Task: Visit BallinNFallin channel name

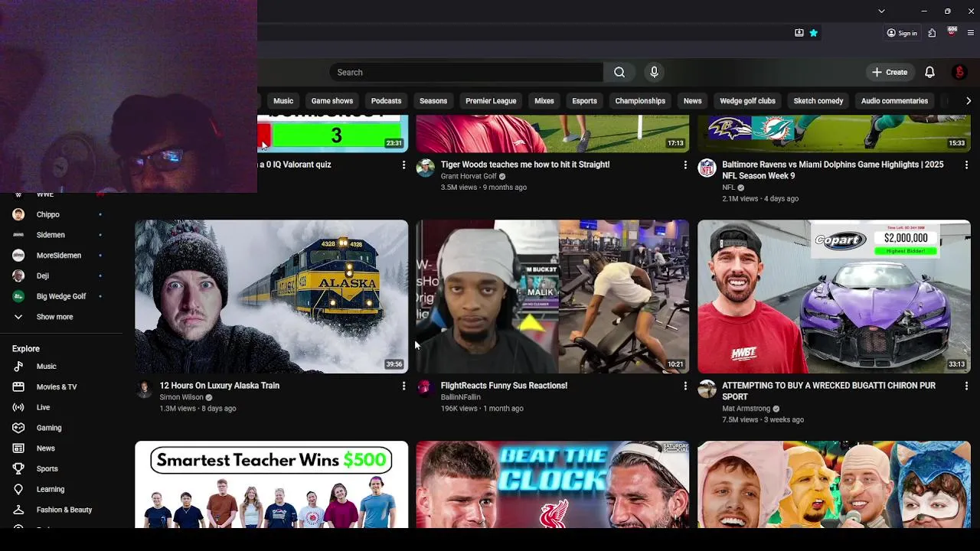Action: click(x=461, y=397)
